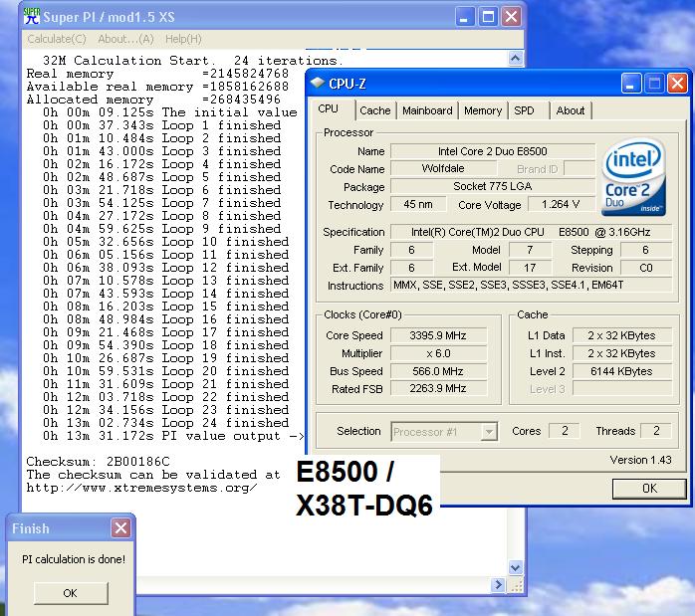This screenshot has width=695, height=616.
Task: Click the 32M Calculation Start line
Action: (x=193, y=61)
